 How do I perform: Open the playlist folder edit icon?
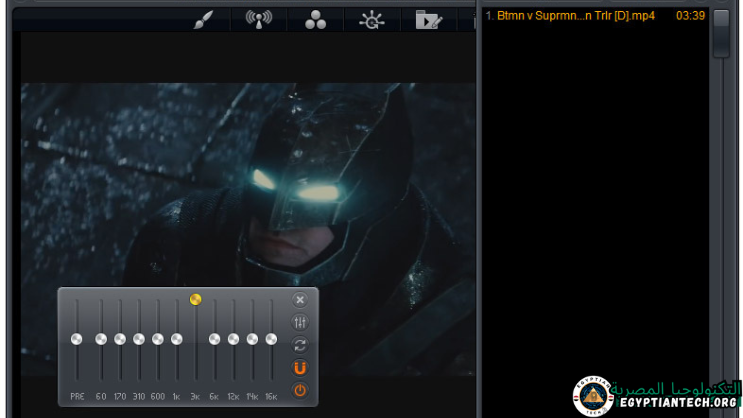click(429, 19)
